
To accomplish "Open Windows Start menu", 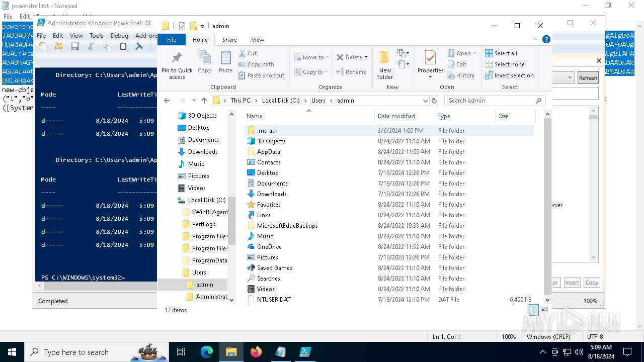I will (12, 352).
